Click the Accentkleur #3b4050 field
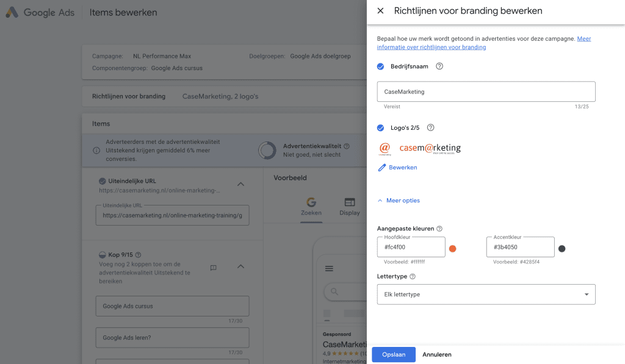 [520, 247]
